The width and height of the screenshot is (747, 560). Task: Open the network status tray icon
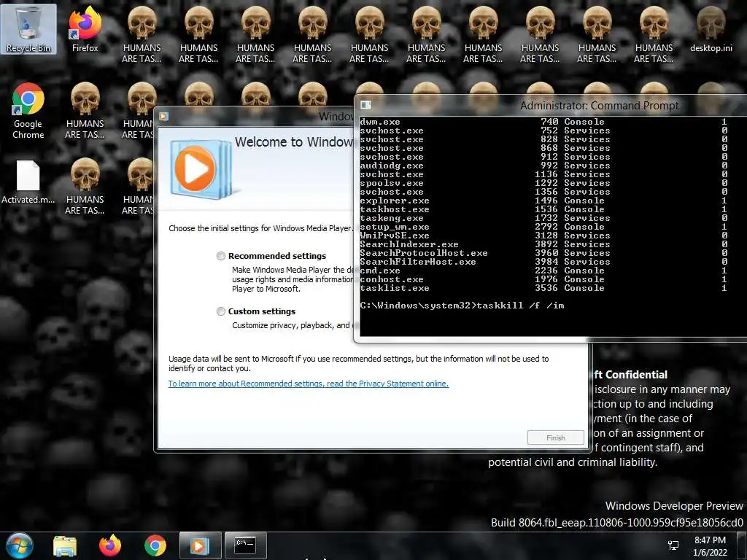673,545
